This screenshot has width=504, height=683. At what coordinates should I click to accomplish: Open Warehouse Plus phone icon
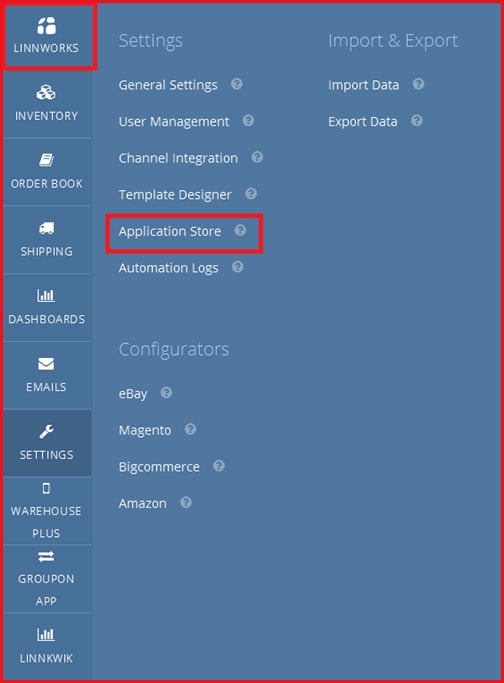click(46, 489)
